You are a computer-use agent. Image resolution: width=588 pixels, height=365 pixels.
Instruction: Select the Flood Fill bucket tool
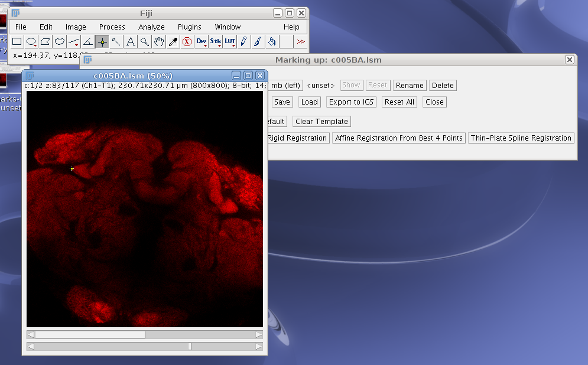coord(272,41)
